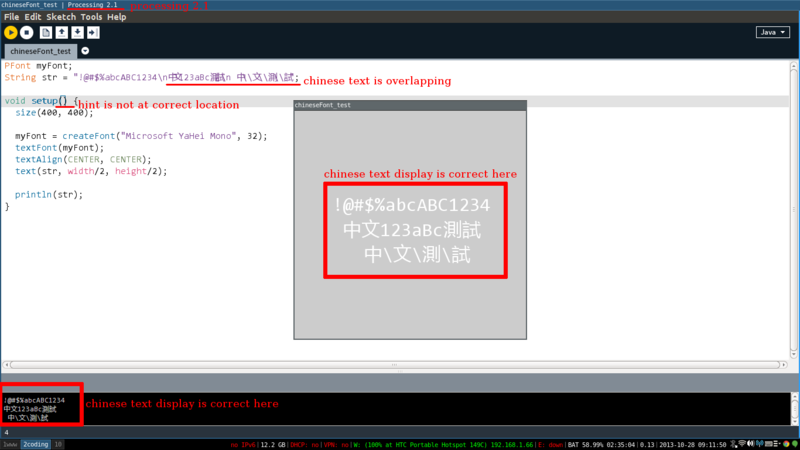
Task: Open the File menu
Action: (x=11, y=17)
